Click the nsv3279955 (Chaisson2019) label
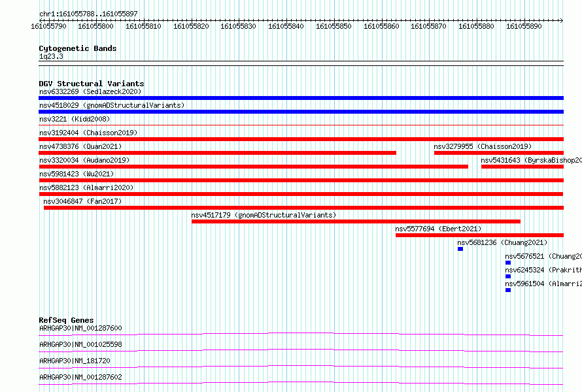The image size is (582, 392). click(483, 146)
